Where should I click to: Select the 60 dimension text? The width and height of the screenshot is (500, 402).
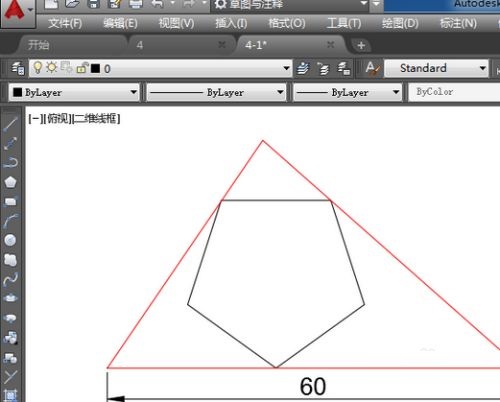tap(313, 387)
